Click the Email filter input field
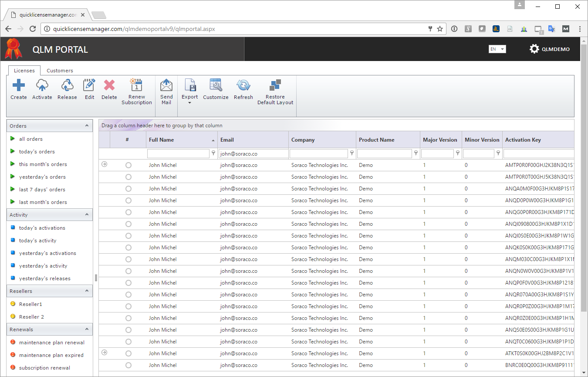The height and width of the screenshot is (377, 588). coord(253,154)
